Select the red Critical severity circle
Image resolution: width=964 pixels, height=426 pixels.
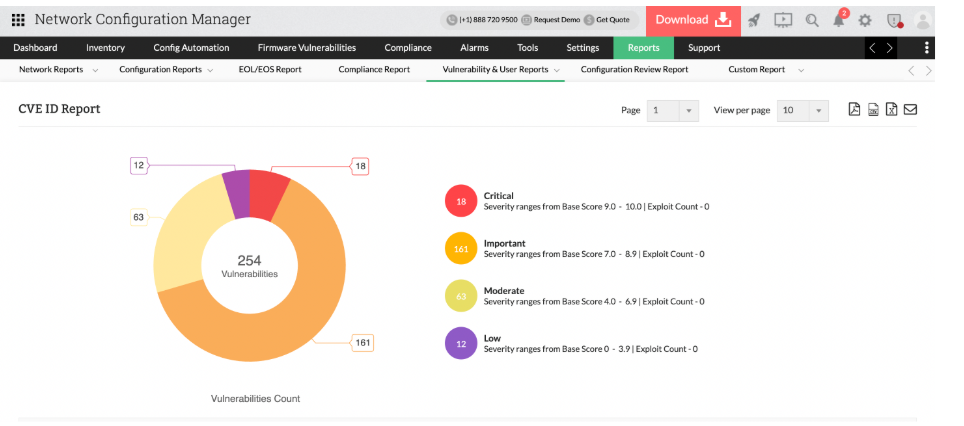coord(461,201)
